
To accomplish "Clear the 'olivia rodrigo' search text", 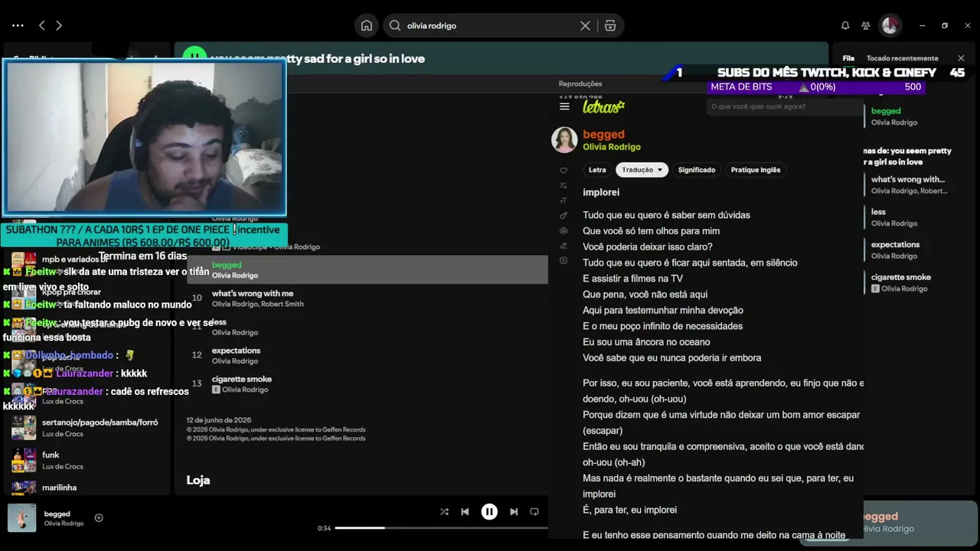I will click(x=585, y=25).
